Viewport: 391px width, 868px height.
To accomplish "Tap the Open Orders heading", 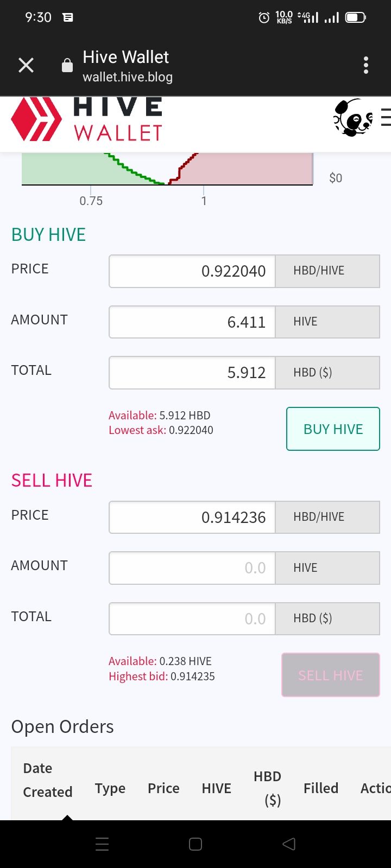I will tap(62, 727).
